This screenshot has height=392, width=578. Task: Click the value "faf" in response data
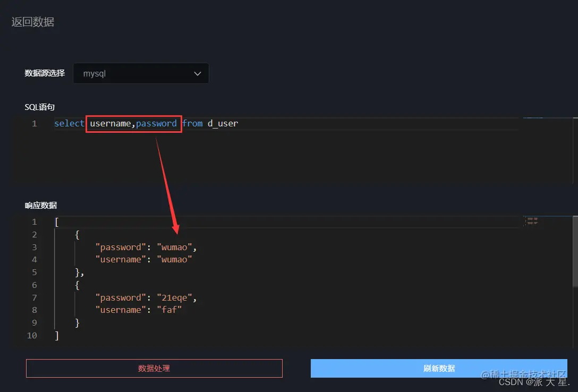(169, 310)
